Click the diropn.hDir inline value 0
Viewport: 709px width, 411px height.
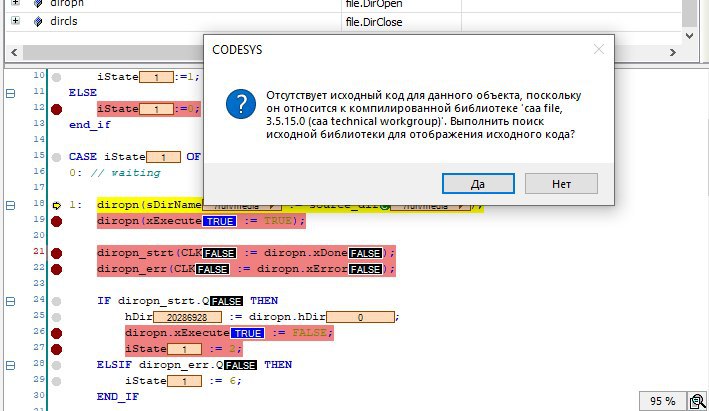click(360, 317)
